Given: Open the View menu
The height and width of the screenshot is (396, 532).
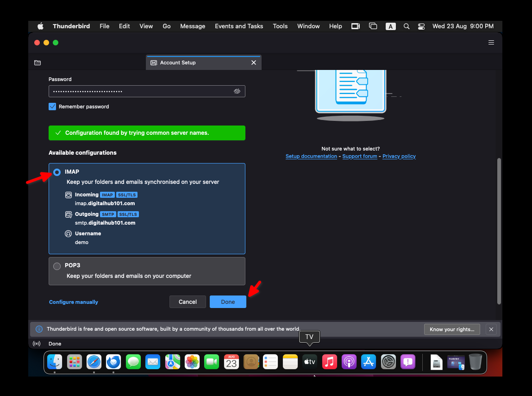Looking at the screenshot, I should coord(146,26).
